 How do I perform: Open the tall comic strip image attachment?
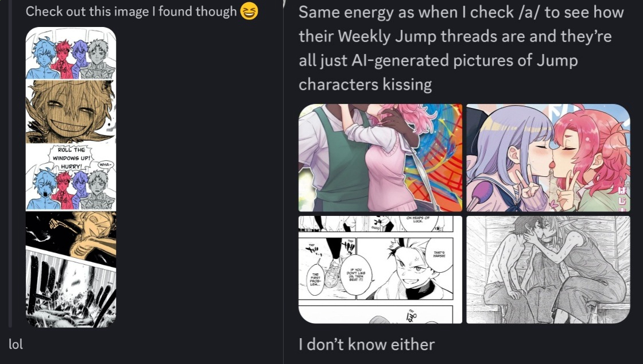coord(71,177)
